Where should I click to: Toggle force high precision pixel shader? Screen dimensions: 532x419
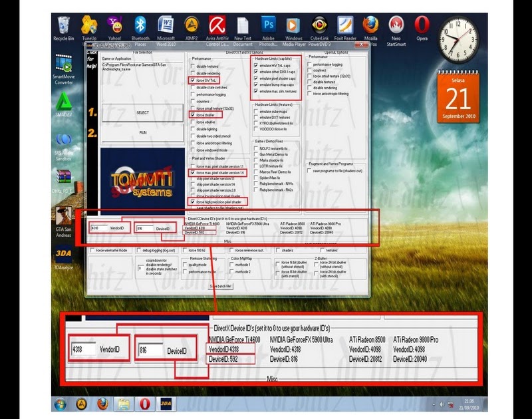193,202
